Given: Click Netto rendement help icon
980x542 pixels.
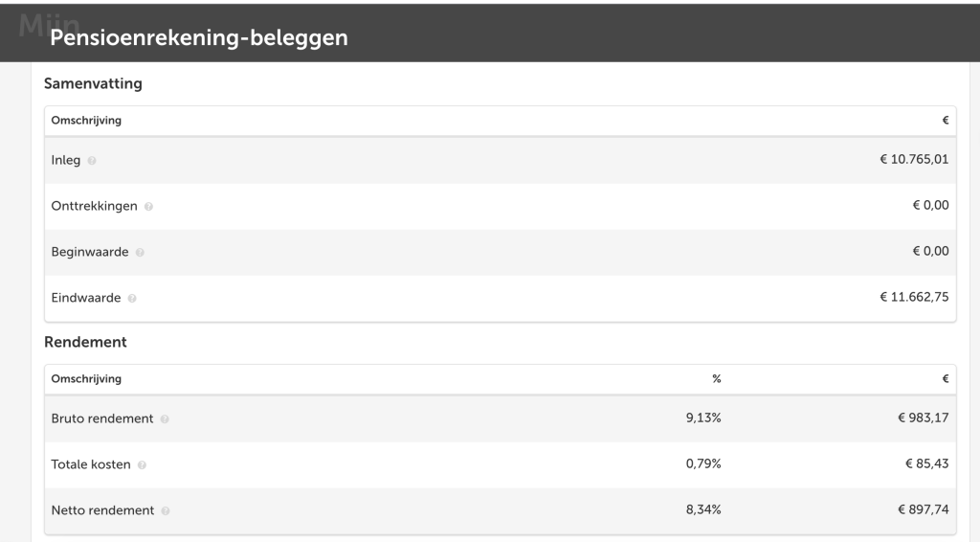Looking at the screenshot, I should 166,511.
